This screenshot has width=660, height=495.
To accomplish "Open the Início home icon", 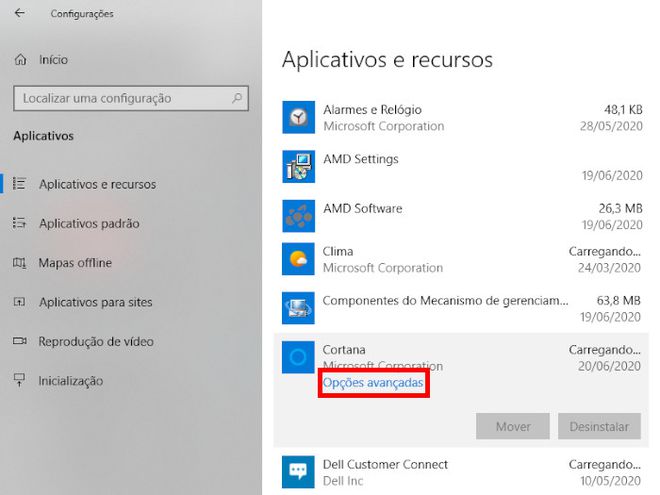I will click(20, 60).
